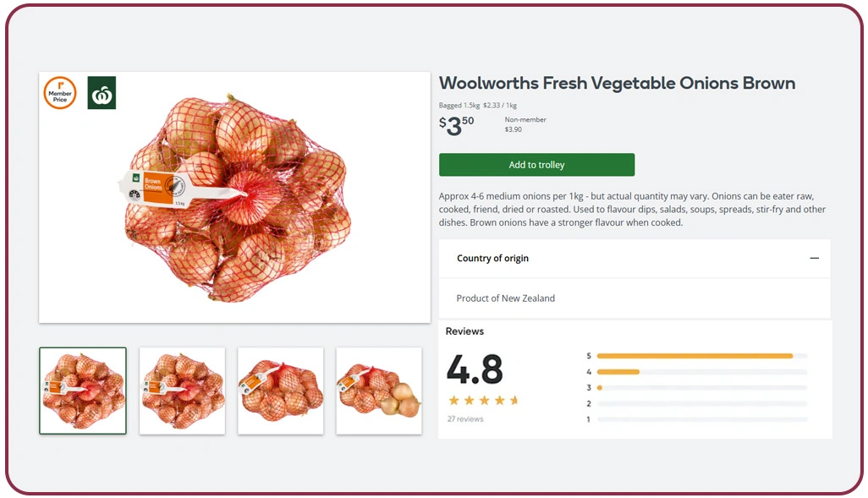Collapse Country of origin using the minus icon

pyautogui.click(x=814, y=258)
